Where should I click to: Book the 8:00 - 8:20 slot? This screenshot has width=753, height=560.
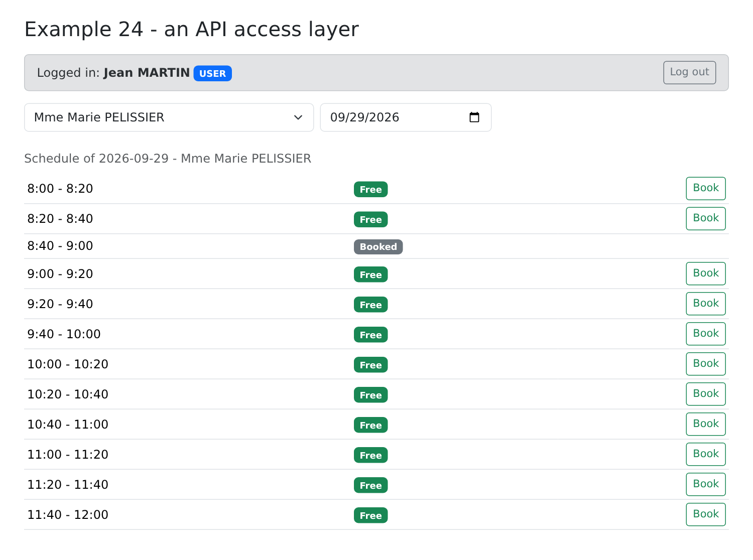click(x=705, y=188)
